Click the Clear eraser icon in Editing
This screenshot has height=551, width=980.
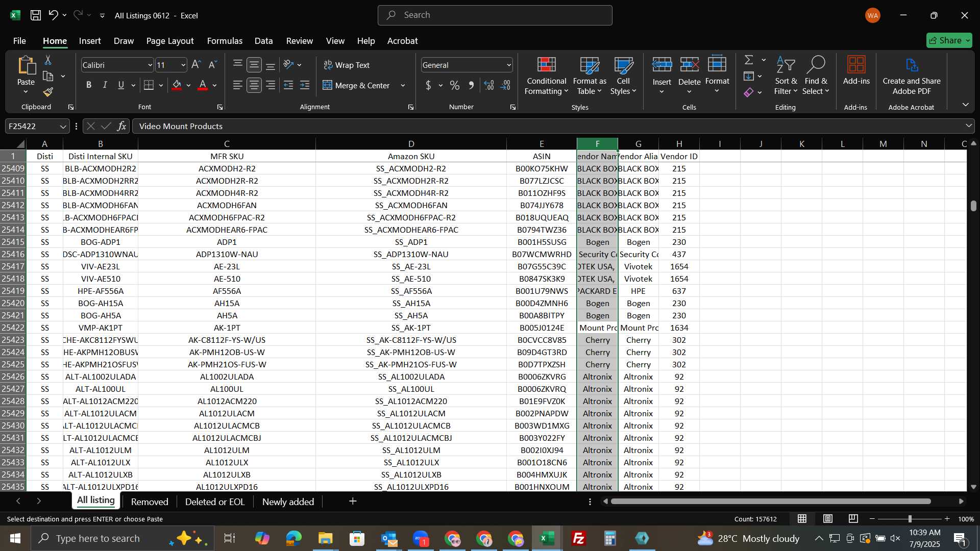click(749, 92)
